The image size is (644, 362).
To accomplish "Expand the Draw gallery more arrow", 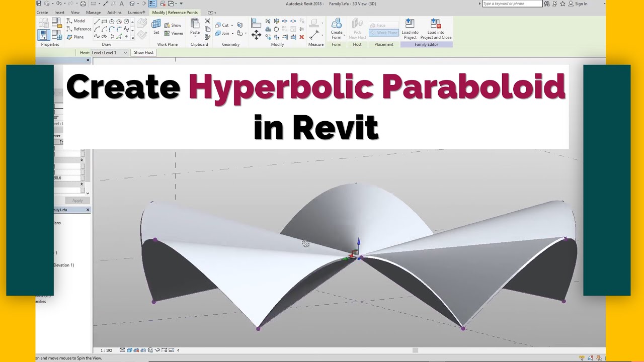I will point(133,38).
